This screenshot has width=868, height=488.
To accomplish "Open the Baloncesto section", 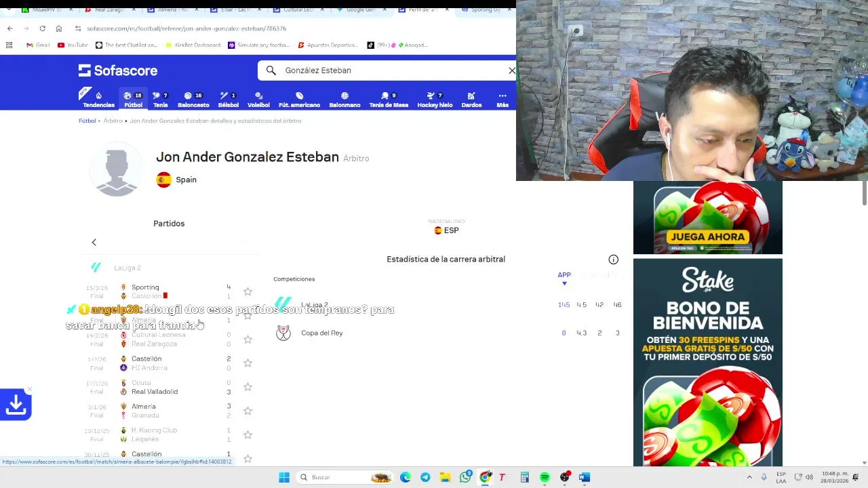I will coord(193,100).
